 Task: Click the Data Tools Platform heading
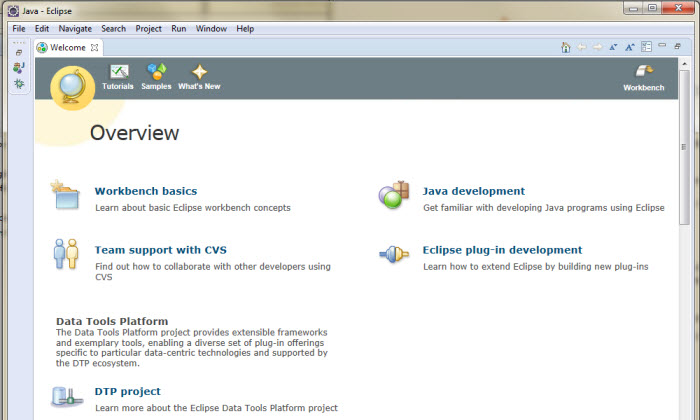click(112, 321)
